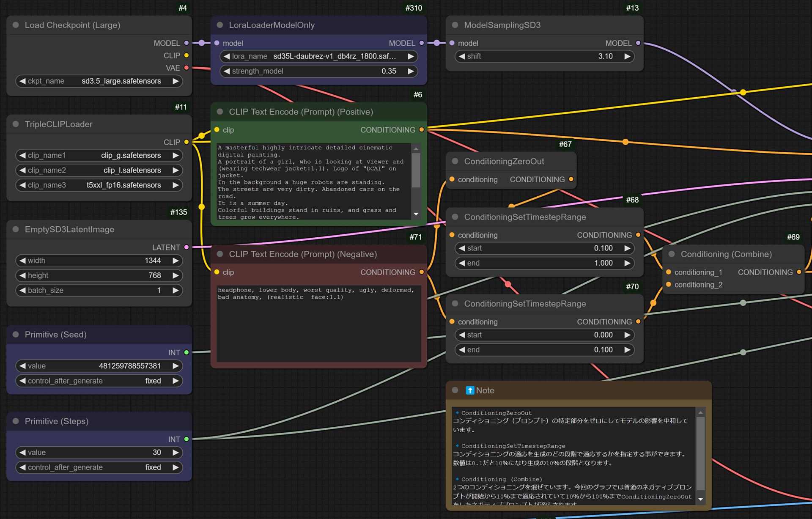Decrease shift value with left arrow
Viewport: 812px width, 519px height.
point(462,56)
